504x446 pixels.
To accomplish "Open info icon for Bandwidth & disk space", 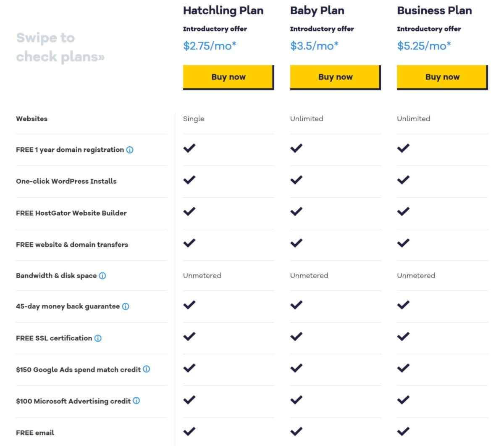I will click(x=102, y=276).
